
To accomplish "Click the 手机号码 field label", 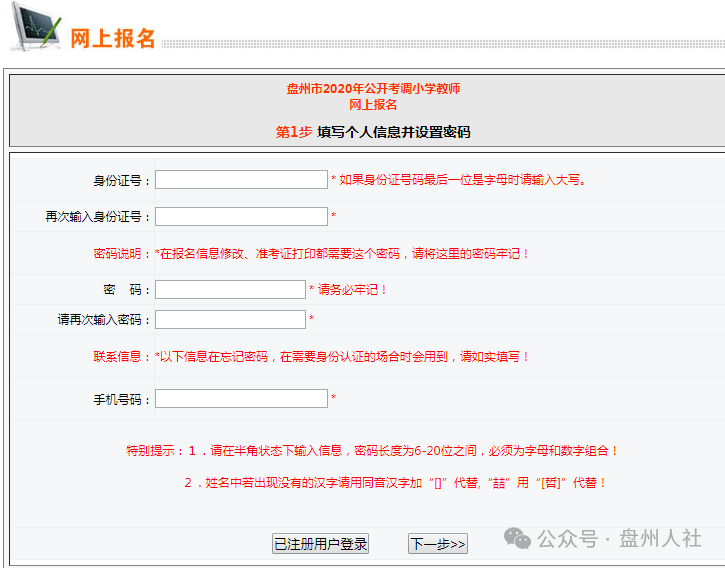I will (x=121, y=400).
